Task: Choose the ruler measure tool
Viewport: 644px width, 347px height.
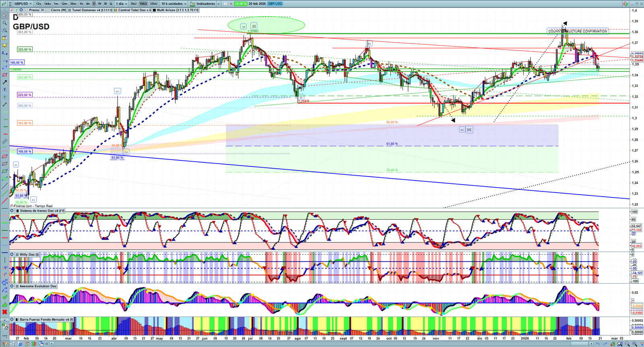Action: click(5, 141)
